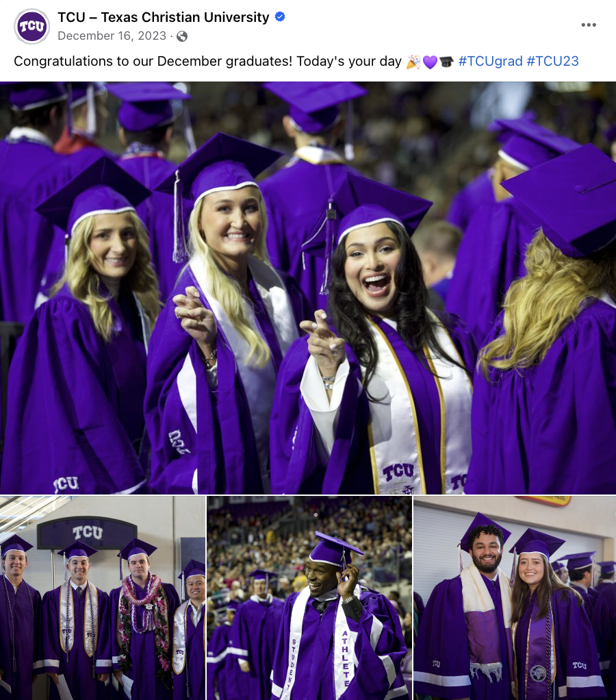616x700 pixels.
Task: Click the graduation cap emoji
Action: (446, 62)
